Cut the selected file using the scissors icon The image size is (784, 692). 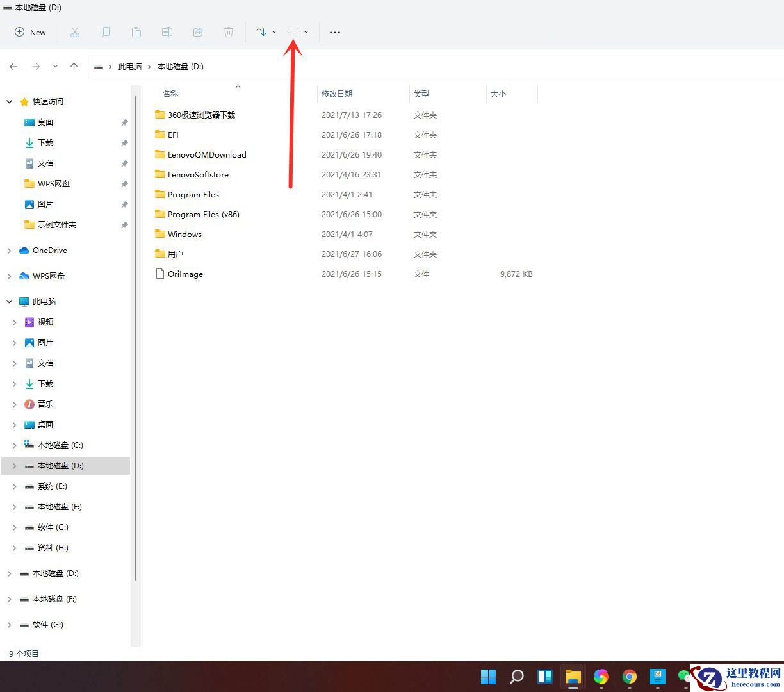pyautogui.click(x=75, y=32)
